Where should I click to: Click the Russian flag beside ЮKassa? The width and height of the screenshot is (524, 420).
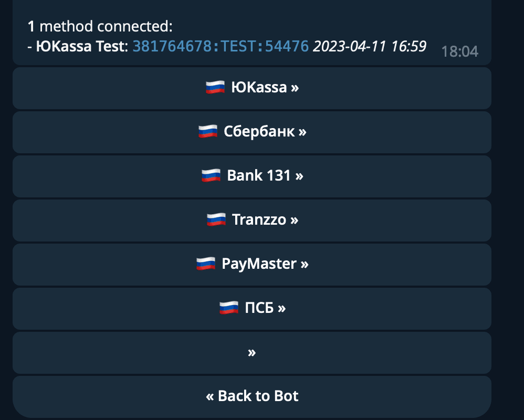tap(215, 87)
